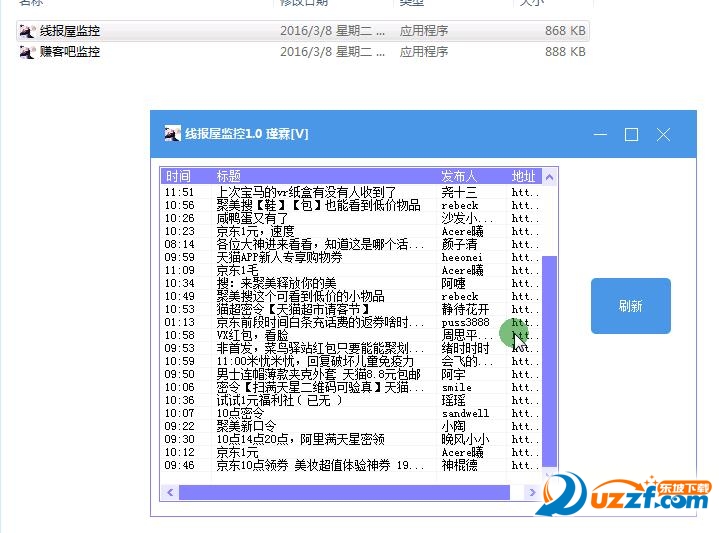Screen dimensions: 719x533
Task: Click the 赚客吧监控 file icon
Action: tap(27, 52)
